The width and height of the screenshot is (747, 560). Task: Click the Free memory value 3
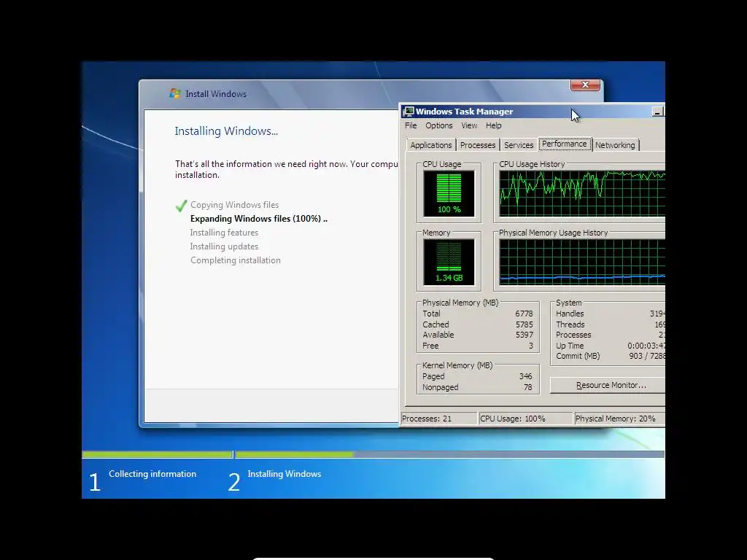[x=531, y=346]
